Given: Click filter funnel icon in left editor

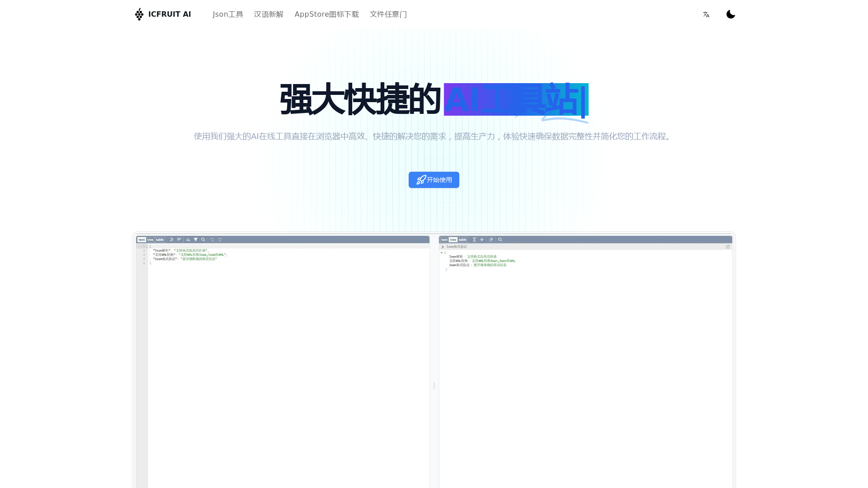Looking at the screenshot, I should pyautogui.click(x=196, y=239).
